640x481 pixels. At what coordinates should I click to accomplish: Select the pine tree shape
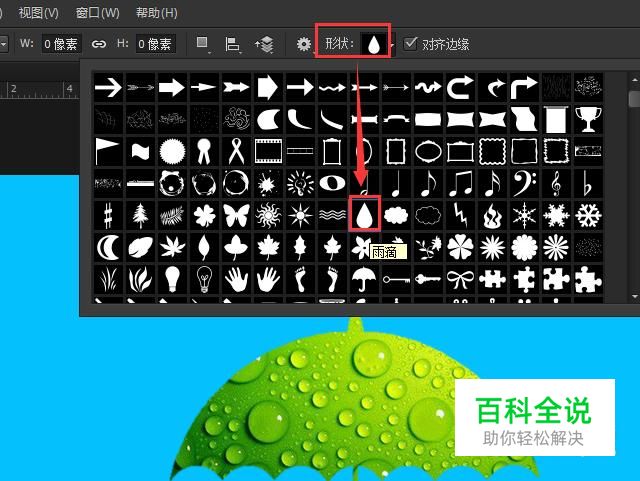click(140, 216)
